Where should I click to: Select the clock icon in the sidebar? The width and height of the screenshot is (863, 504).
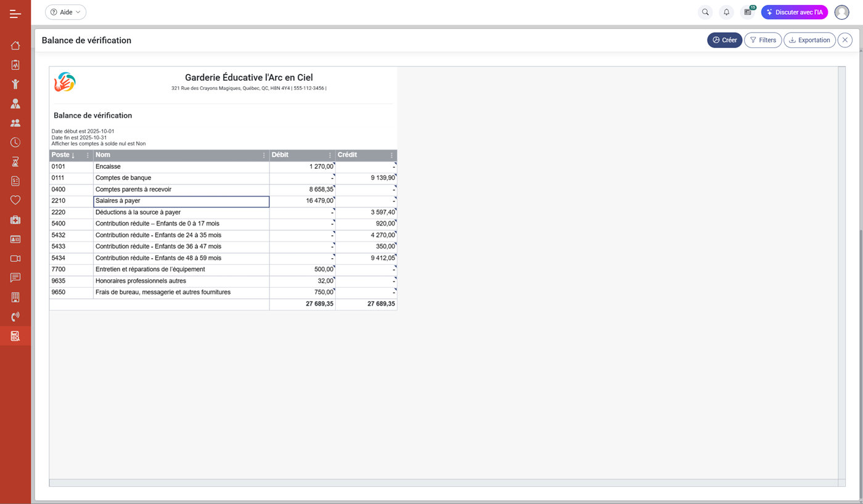15,142
